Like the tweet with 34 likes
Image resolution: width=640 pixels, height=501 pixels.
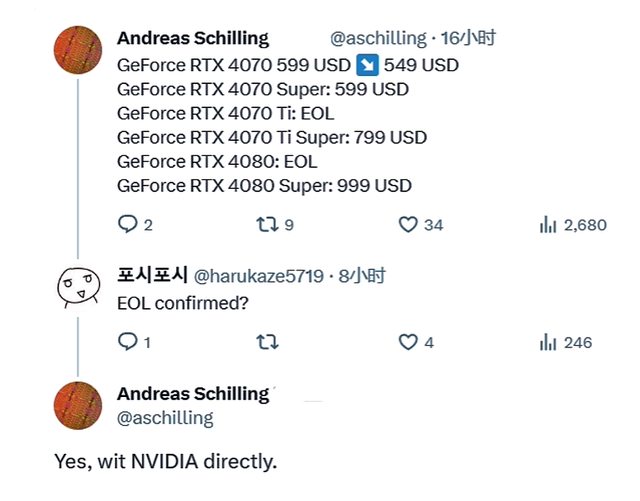(407, 225)
